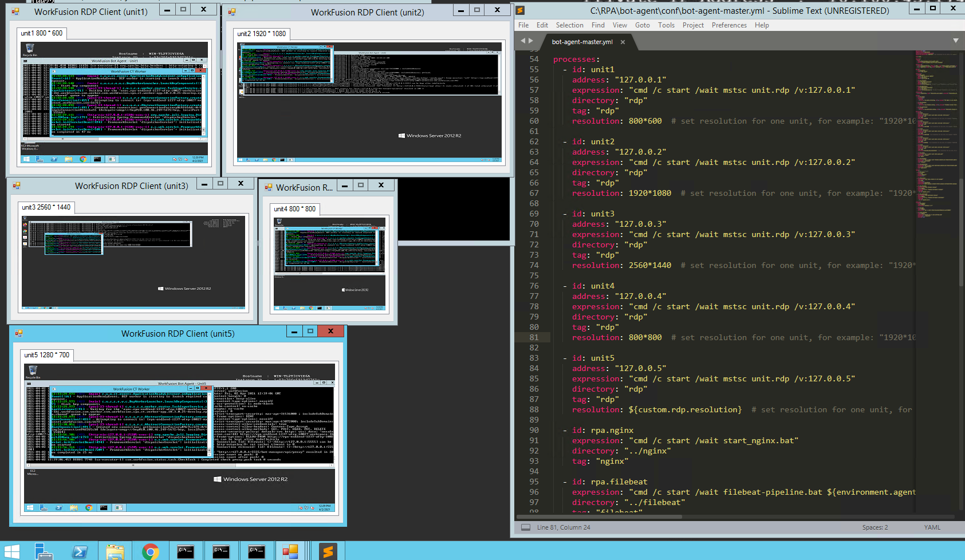Click the address "127.0.0.3" value
The height and width of the screenshot is (560, 965).
(640, 224)
